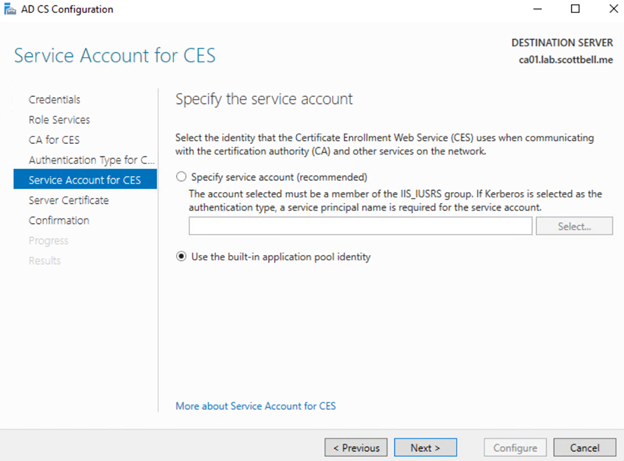Cancel the AD CS configuration wizard
Image resolution: width=624 pixels, height=461 pixels.
click(585, 448)
